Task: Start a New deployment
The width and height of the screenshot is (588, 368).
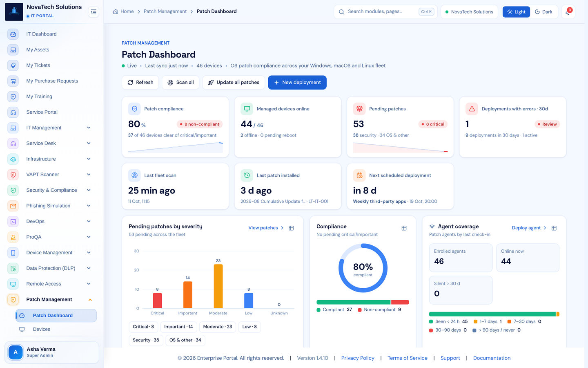Action: (297, 83)
